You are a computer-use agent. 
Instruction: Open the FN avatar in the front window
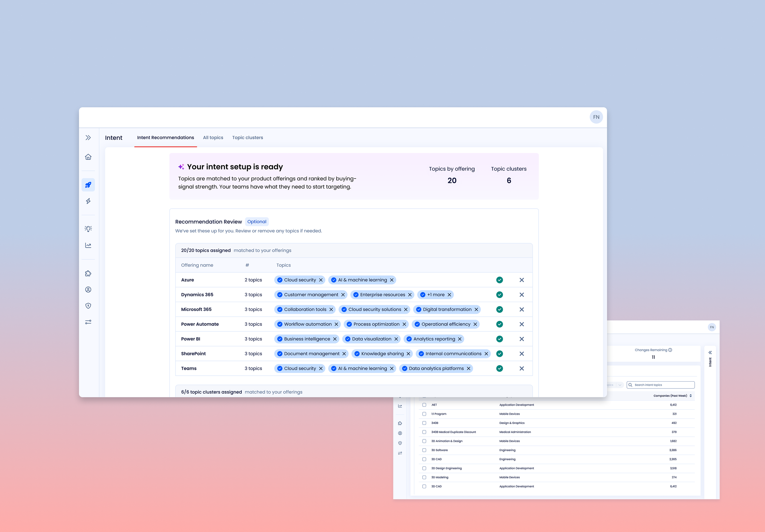596,117
